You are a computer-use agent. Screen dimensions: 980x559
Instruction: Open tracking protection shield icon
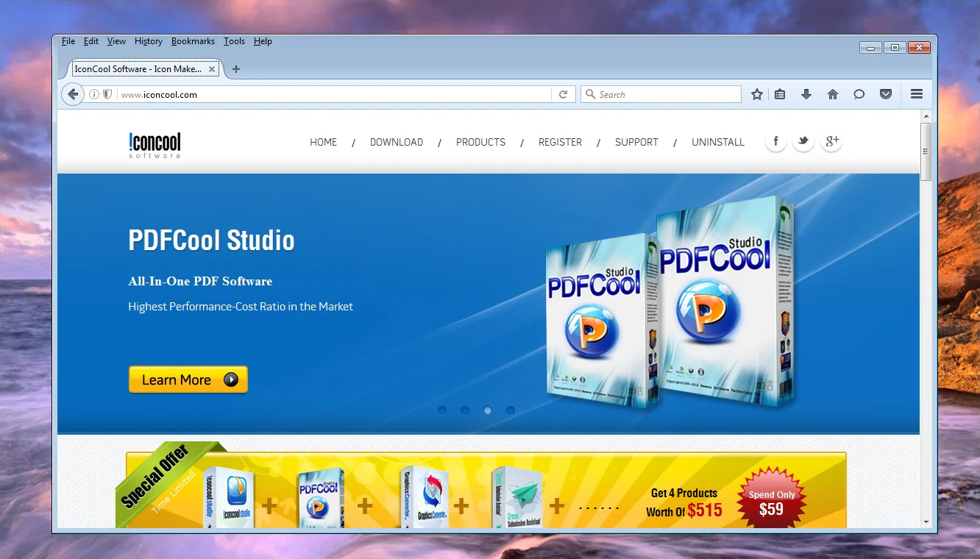coord(107,94)
